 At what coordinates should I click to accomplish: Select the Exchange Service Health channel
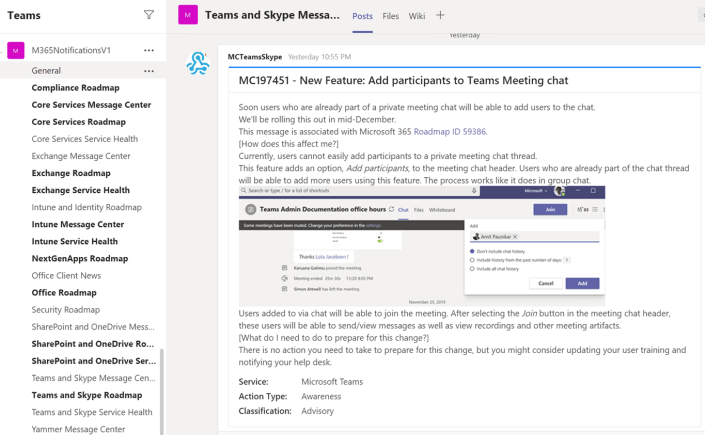(81, 190)
